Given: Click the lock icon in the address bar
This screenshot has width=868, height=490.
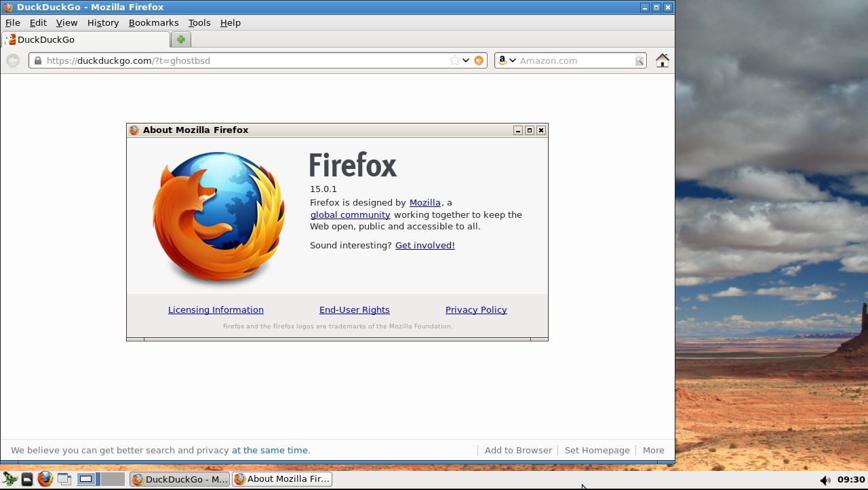Looking at the screenshot, I should click(x=38, y=60).
